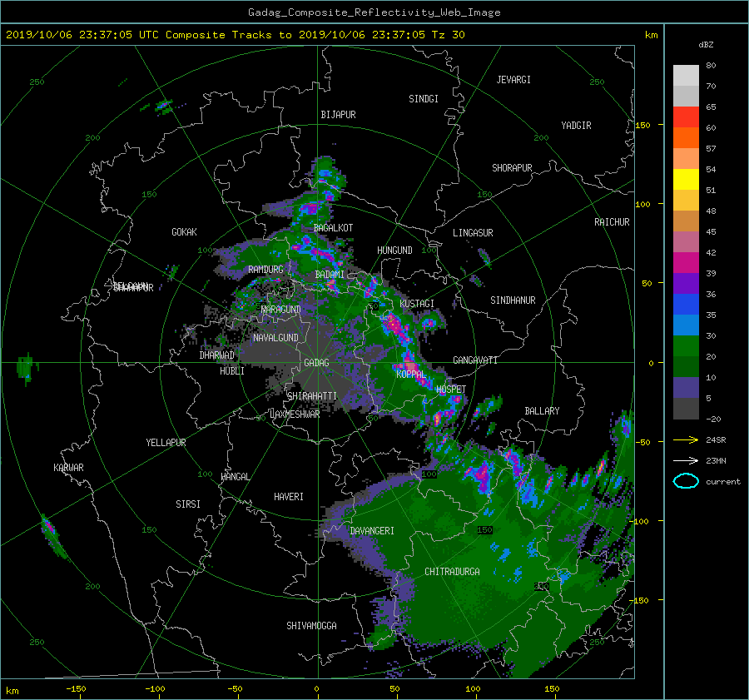
Task: Click the SIRSI city label
Action: tap(188, 504)
